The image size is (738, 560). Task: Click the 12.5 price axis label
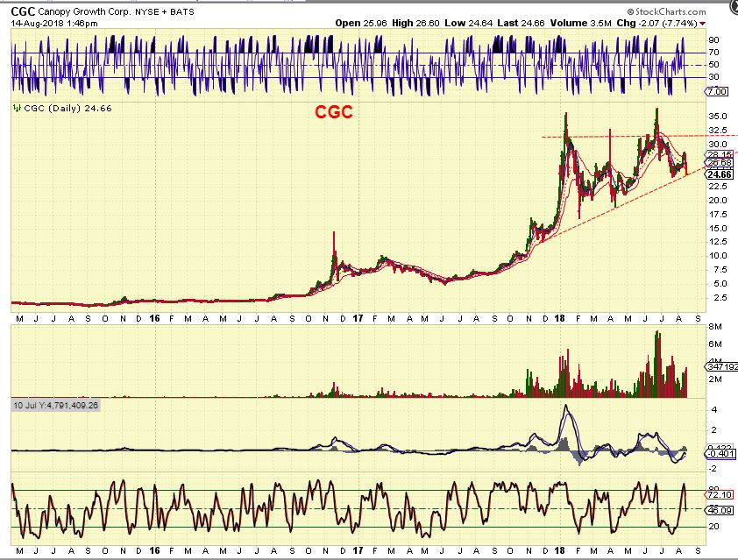[717, 242]
